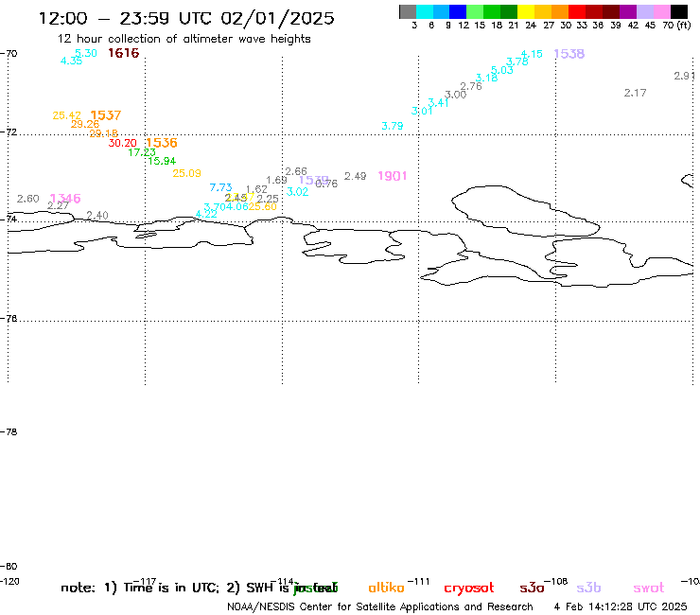Select the altika satellite label
700x615 pixels.
tap(387, 588)
